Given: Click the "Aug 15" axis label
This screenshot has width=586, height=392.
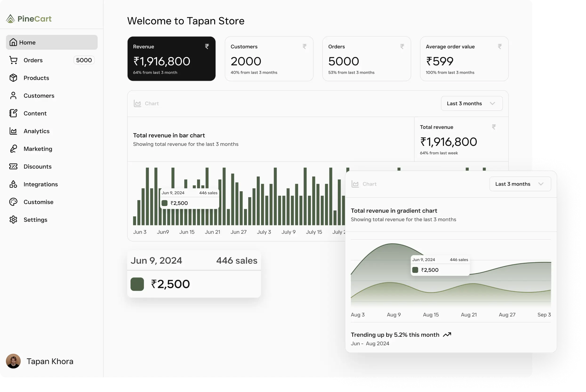Looking at the screenshot, I should click(x=431, y=315).
